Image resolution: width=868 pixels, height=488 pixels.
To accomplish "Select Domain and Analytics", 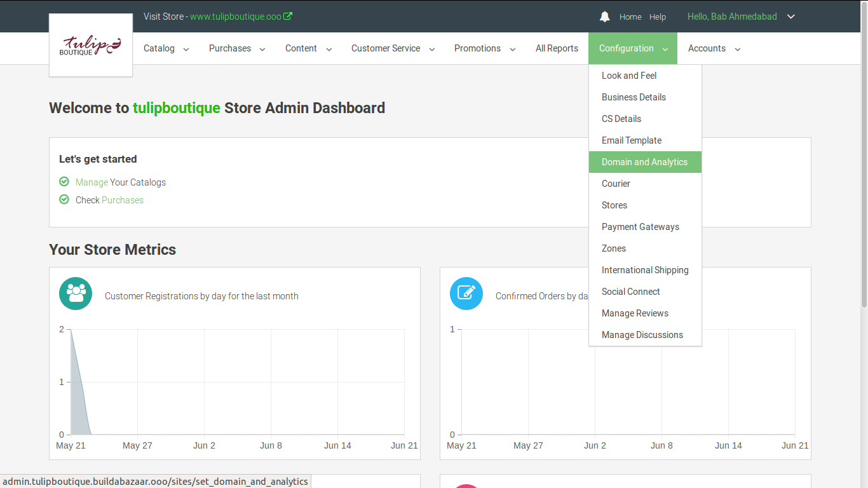I will [645, 162].
